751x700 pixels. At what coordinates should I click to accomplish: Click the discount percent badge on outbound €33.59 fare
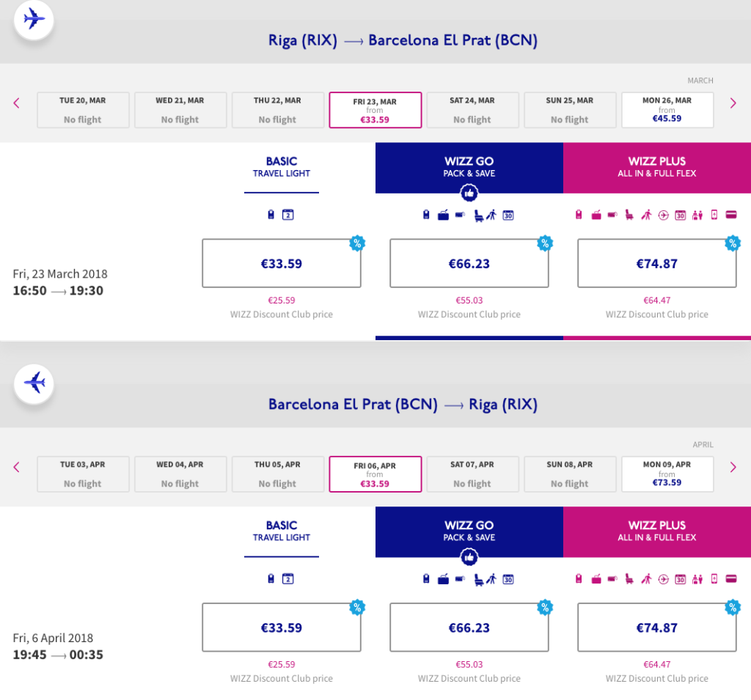click(x=357, y=243)
